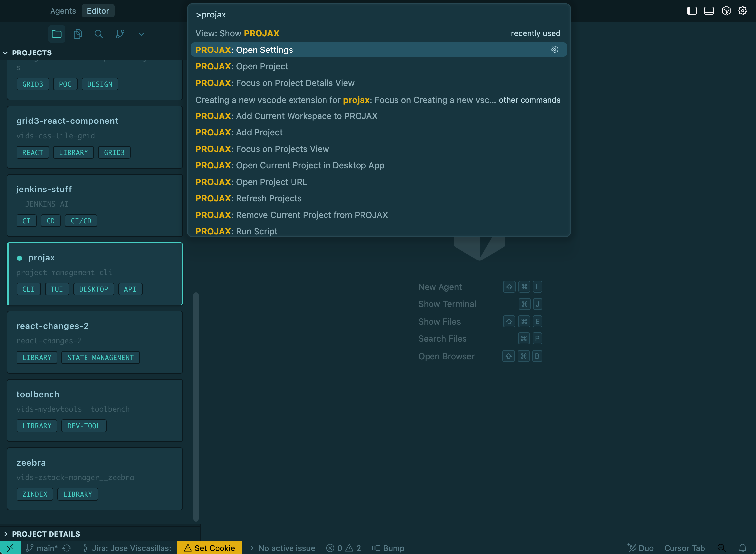The width and height of the screenshot is (756, 554).
Task: Click the copy files sidebar icon
Action: point(78,34)
